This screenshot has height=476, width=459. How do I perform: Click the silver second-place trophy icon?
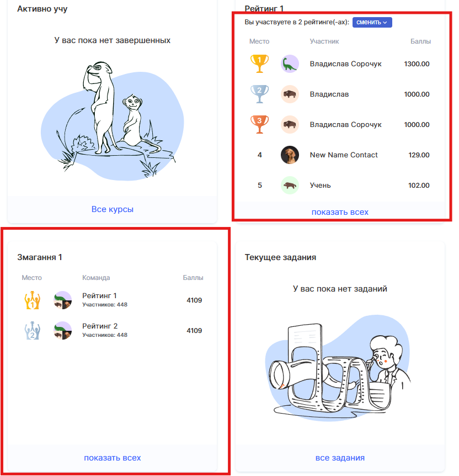click(x=259, y=94)
